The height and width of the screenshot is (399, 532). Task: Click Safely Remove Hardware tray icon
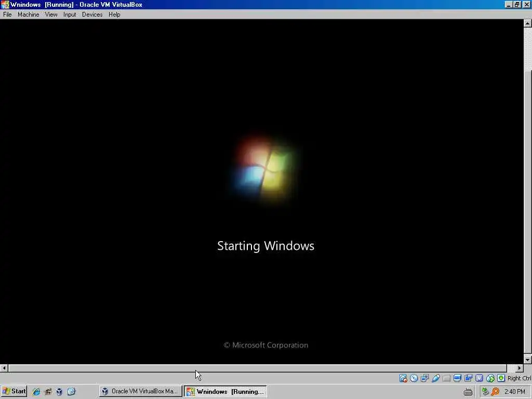click(x=485, y=392)
